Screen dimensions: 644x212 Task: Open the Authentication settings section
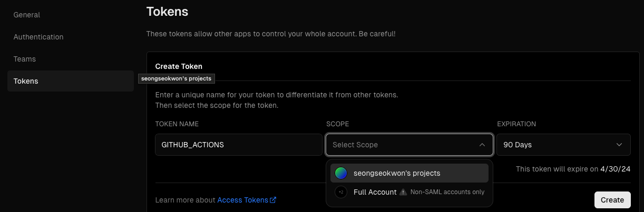pyautogui.click(x=38, y=37)
